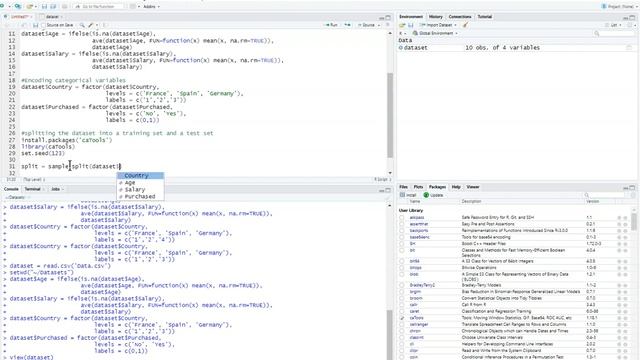
Task: Switch to the Viewer tab
Action: (473, 187)
